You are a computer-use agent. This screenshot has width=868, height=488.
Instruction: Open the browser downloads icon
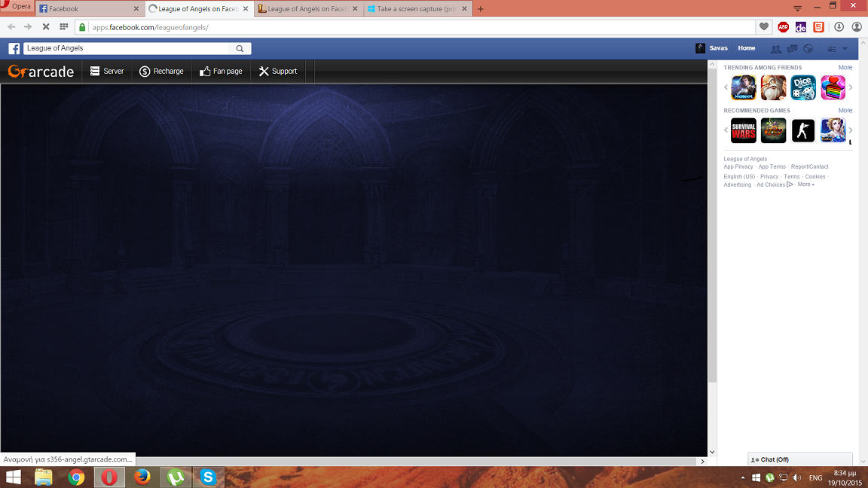839,27
